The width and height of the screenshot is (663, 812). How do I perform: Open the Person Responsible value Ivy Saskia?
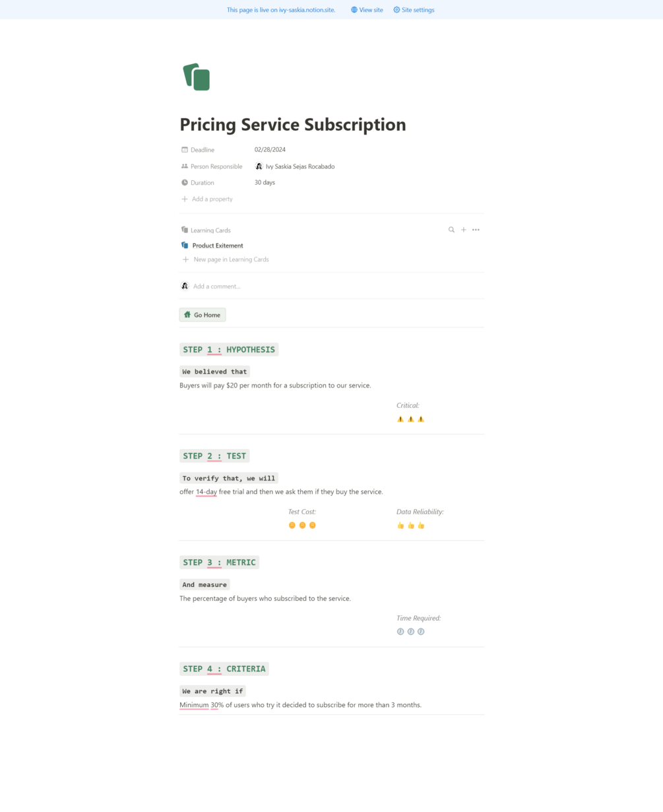[300, 166]
